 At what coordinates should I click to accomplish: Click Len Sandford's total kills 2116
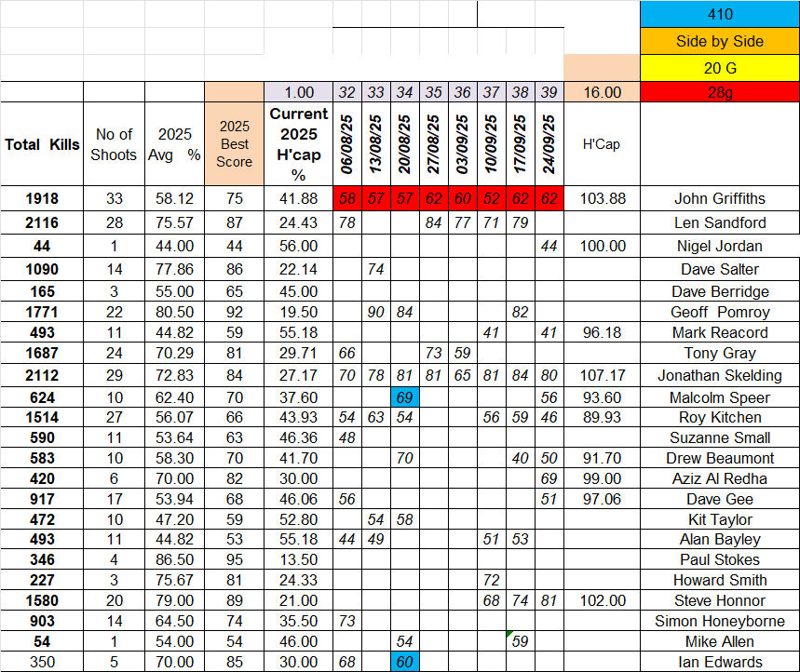click(x=42, y=222)
